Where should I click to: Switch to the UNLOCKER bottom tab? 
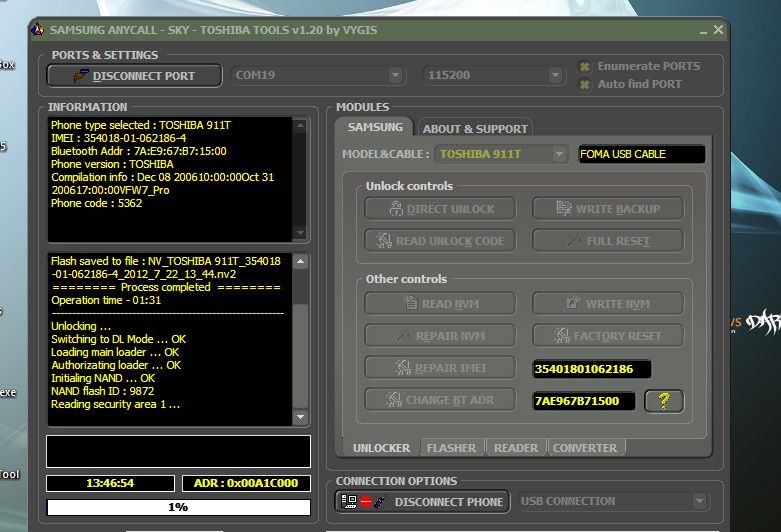tap(382, 448)
